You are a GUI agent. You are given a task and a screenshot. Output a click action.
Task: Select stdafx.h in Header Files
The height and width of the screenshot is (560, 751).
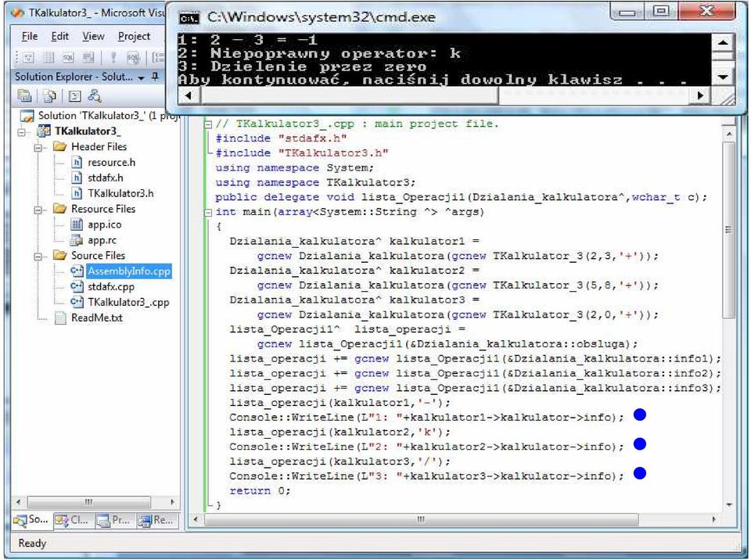(x=106, y=178)
